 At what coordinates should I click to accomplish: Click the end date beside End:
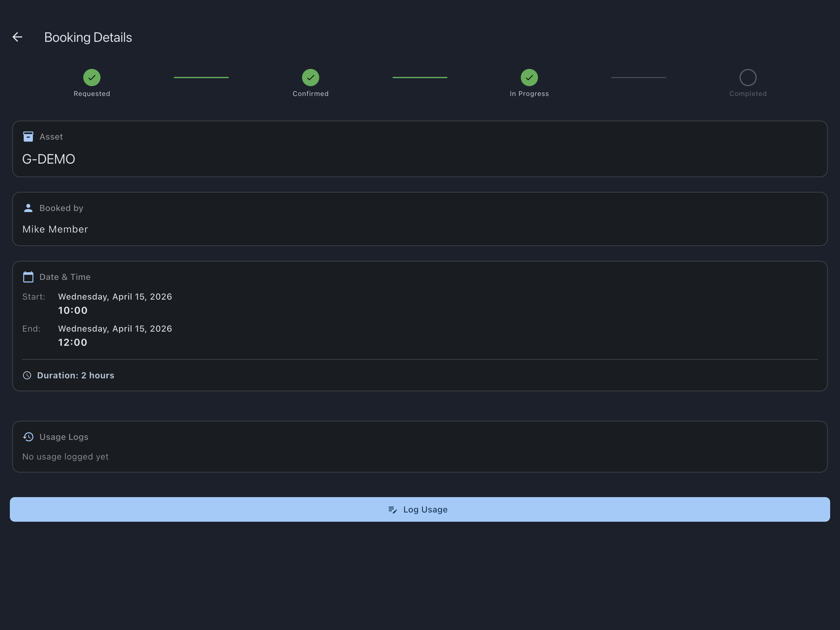115,329
